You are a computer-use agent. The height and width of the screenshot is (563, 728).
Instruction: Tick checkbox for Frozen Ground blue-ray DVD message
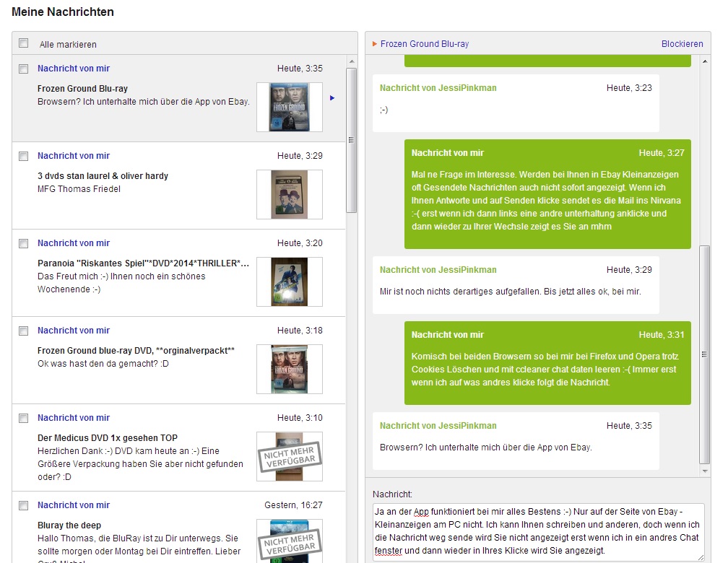pos(23,331)
